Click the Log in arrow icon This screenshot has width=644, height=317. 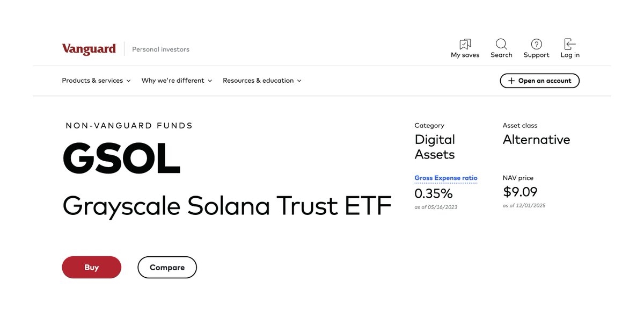[570, 44]
